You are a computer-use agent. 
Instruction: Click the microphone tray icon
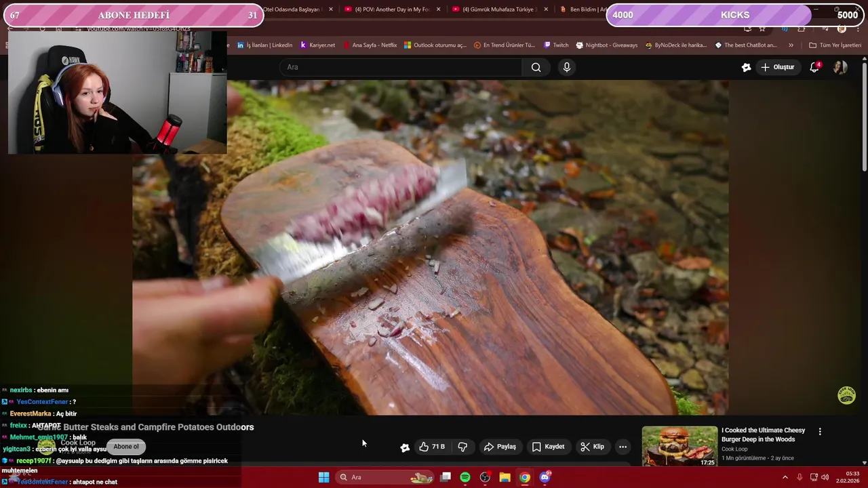point(800,477)
